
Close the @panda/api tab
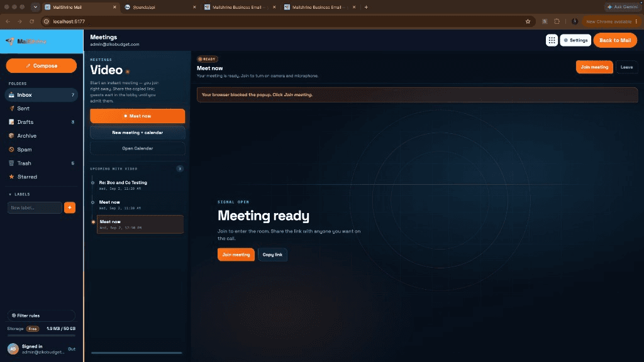coord(194,7)
